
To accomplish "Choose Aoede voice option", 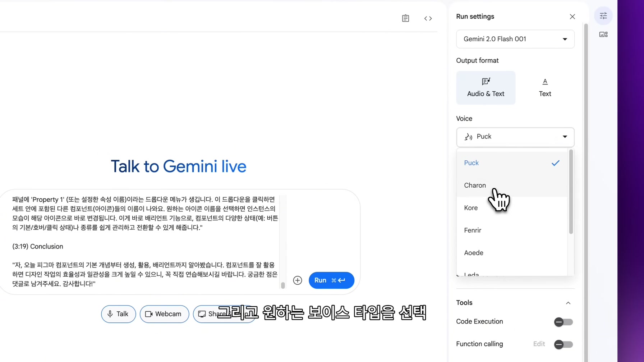I will [x=512, y=253].
